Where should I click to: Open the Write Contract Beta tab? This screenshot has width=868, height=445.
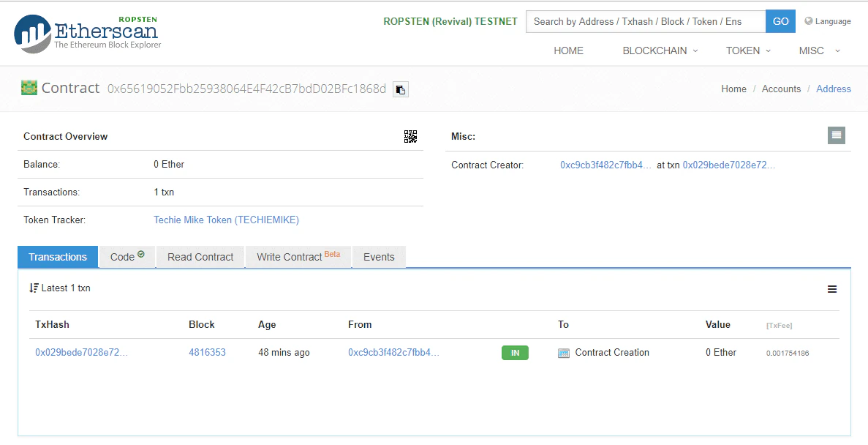click(298, 257)
